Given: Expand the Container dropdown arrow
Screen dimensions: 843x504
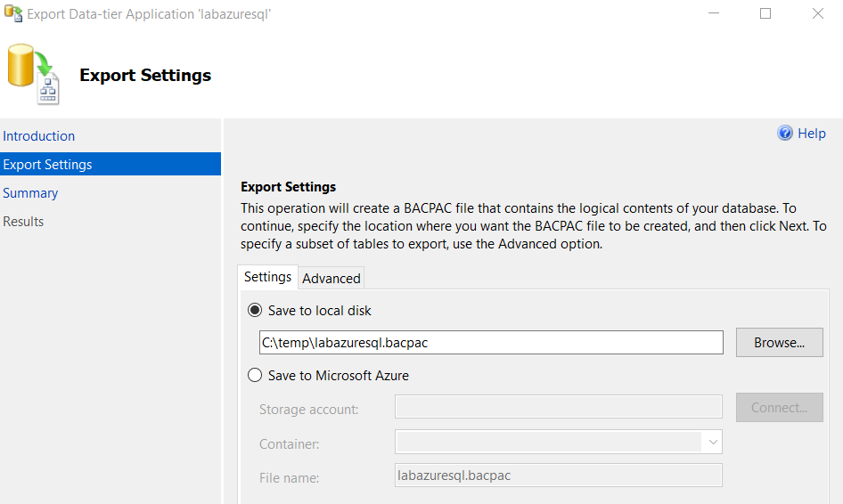Looking at the screenshot, I should pos(713,442).
